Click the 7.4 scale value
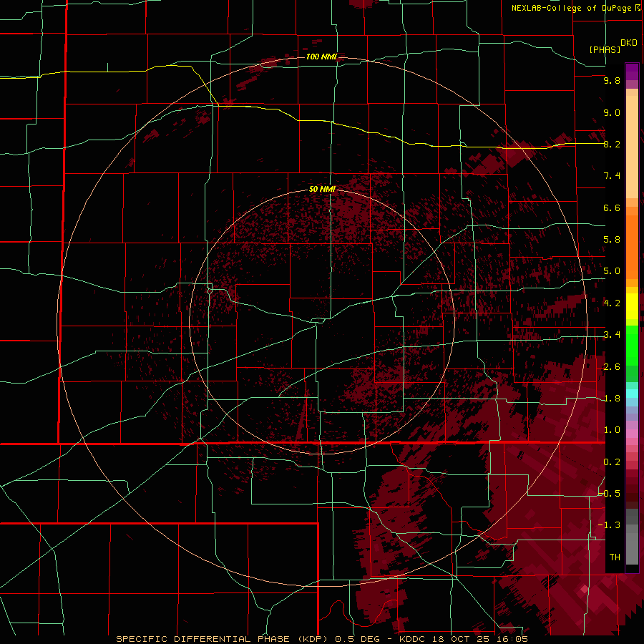This screenshot has width=644, height=644. [x=612, y=176]
